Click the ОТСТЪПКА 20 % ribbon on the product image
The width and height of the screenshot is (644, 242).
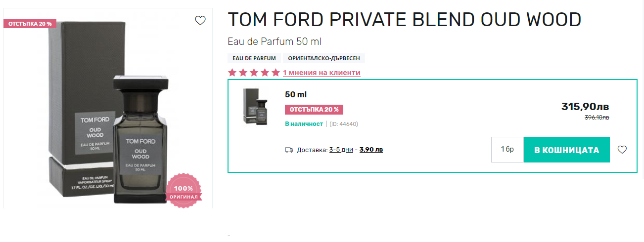click(30, 24)
